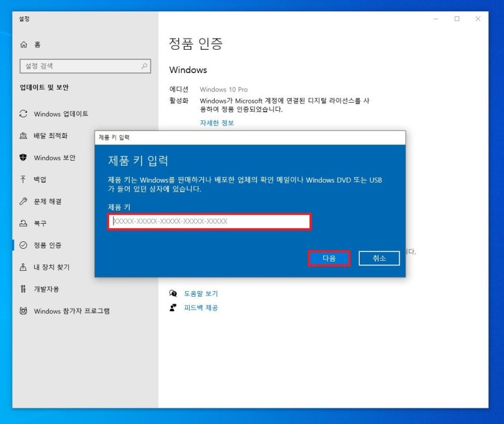The width and height of the screenshot is (504, 424).
Task: Minimize the 설정 window
Action: coord(436,19)
